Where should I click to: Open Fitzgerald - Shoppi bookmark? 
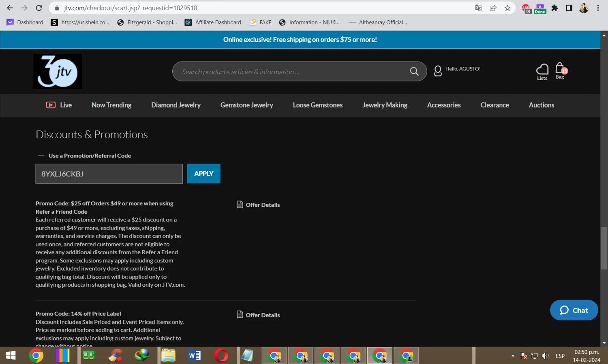[147, 22]
